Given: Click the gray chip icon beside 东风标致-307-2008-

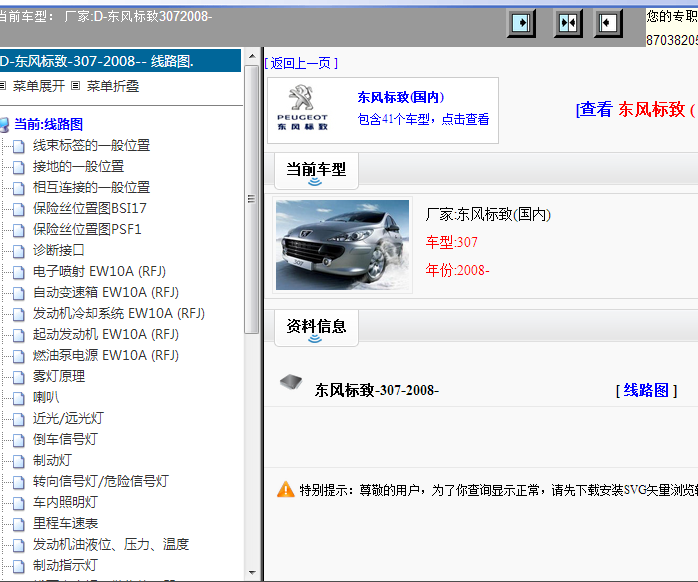Looking at the screenshot, I should tap(291, 382).
